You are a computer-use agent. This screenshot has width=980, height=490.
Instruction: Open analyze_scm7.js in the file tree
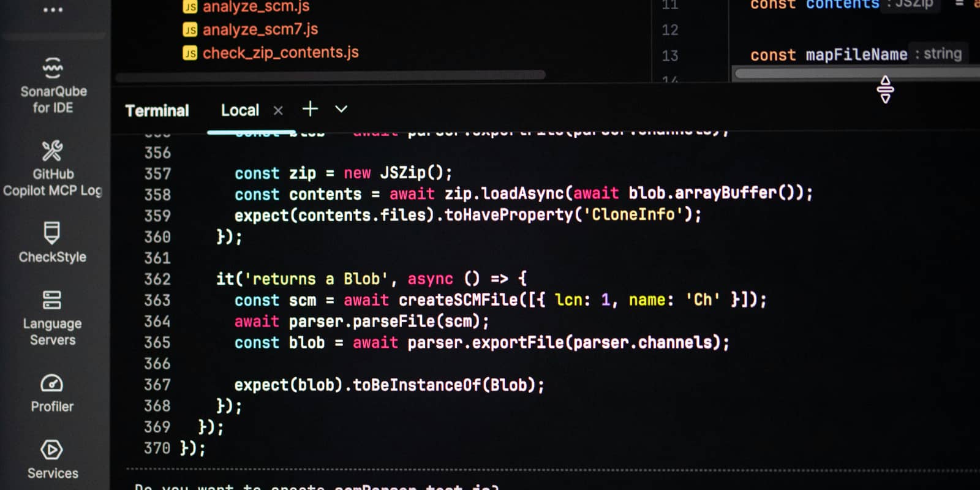point(260,29)
